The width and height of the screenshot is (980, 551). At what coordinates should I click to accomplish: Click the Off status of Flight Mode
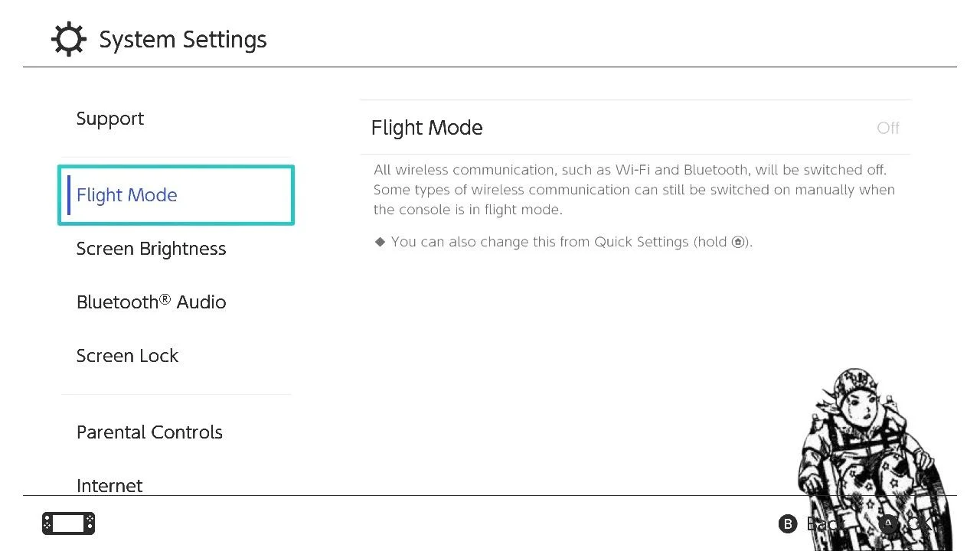point(888,128)
